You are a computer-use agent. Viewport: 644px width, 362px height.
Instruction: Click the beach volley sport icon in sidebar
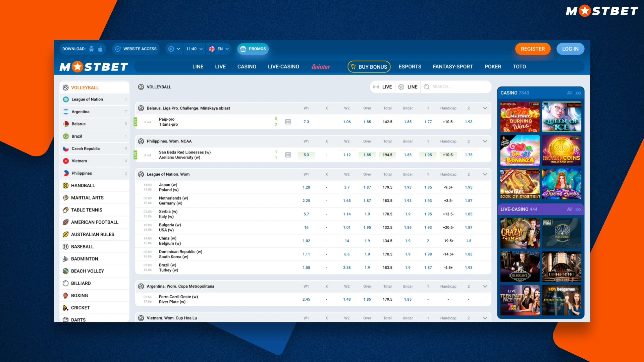(66, 271)
